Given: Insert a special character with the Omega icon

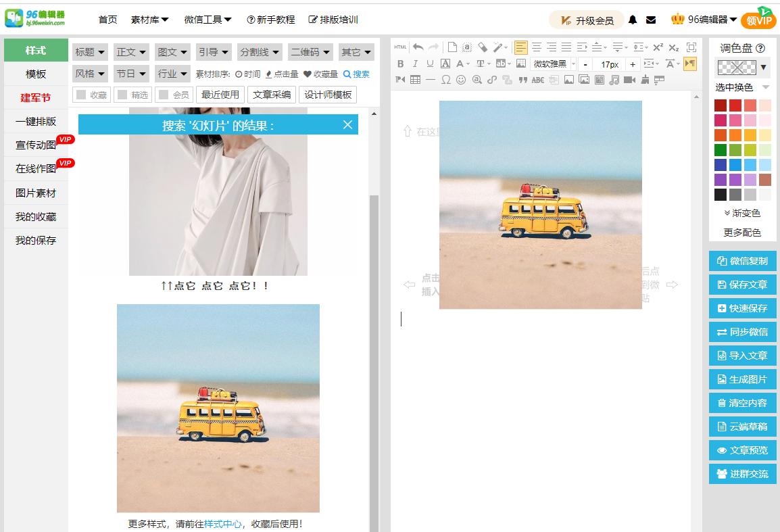Looking at the screenshot, I should coord(446,80).
